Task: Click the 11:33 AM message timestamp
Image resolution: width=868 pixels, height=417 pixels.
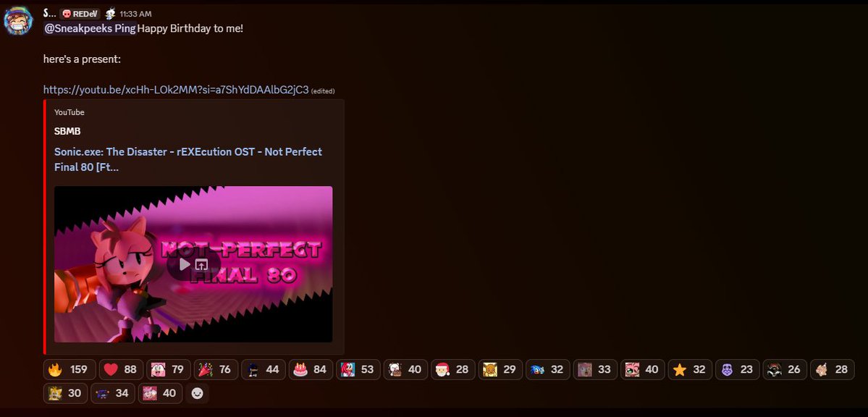Action: pos(135,14)
